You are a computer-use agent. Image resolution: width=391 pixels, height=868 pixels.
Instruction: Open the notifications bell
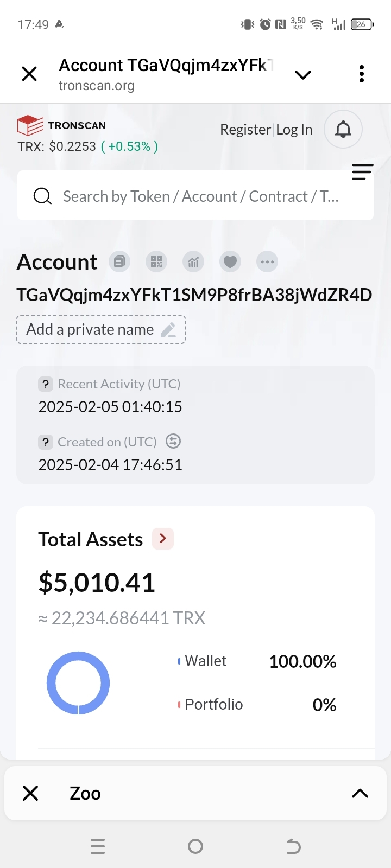click(x=343, y=129)
